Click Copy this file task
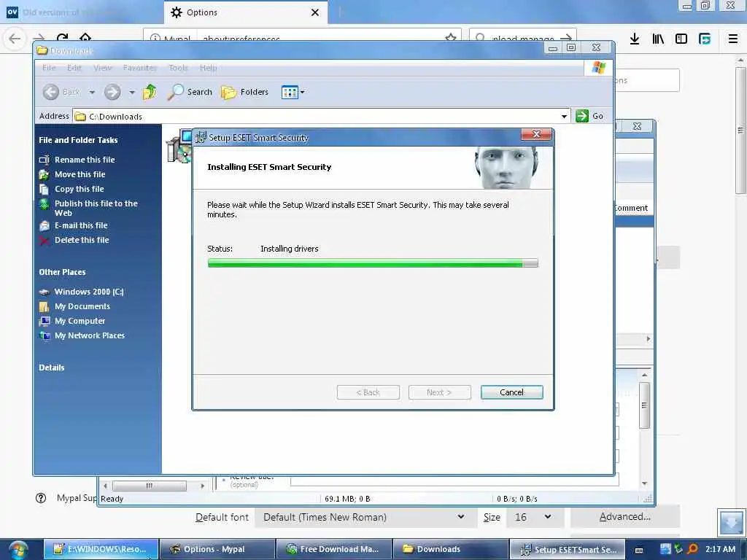Image resolution: width=747 pixels, height=560 pixels. [x=79, y=189]
